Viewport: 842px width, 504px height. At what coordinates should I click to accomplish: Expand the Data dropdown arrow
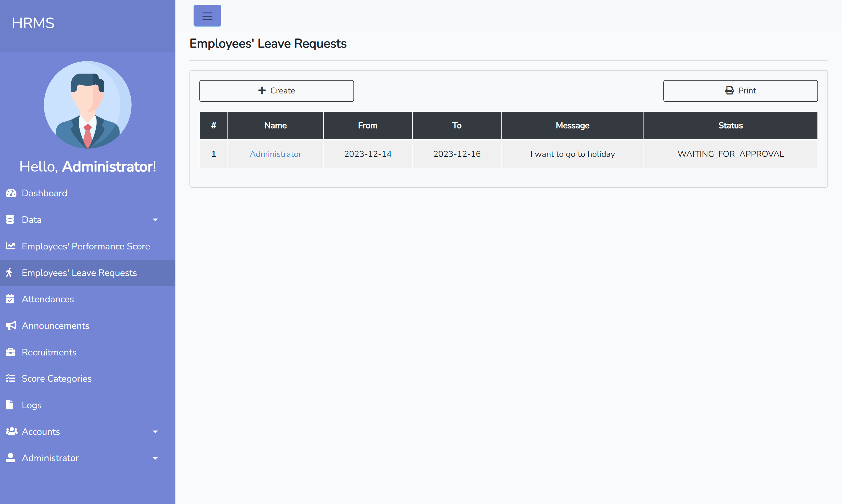point(155,220)
